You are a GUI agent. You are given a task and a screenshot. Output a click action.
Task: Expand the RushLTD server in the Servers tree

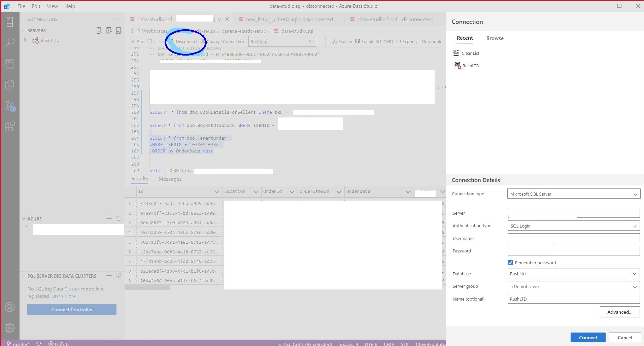pyautogui.click(x=25, y=40)
